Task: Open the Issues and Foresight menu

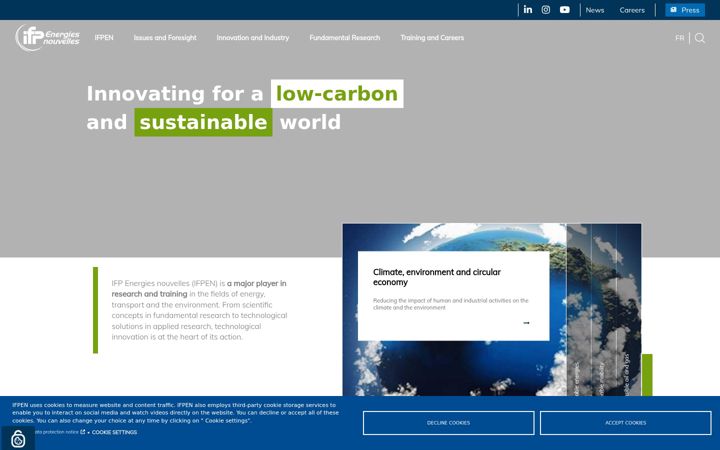Action: coord(165,38)
